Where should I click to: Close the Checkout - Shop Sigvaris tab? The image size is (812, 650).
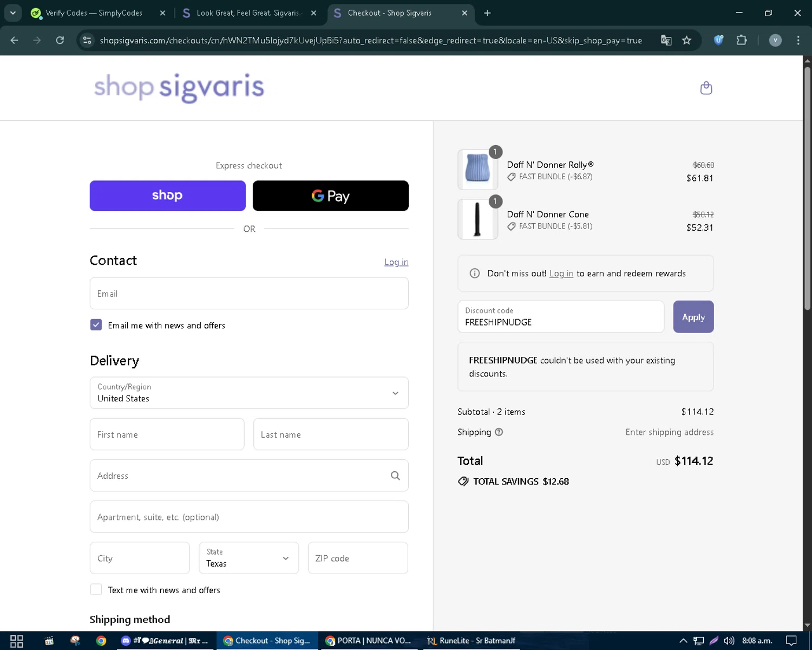point(464,13)
